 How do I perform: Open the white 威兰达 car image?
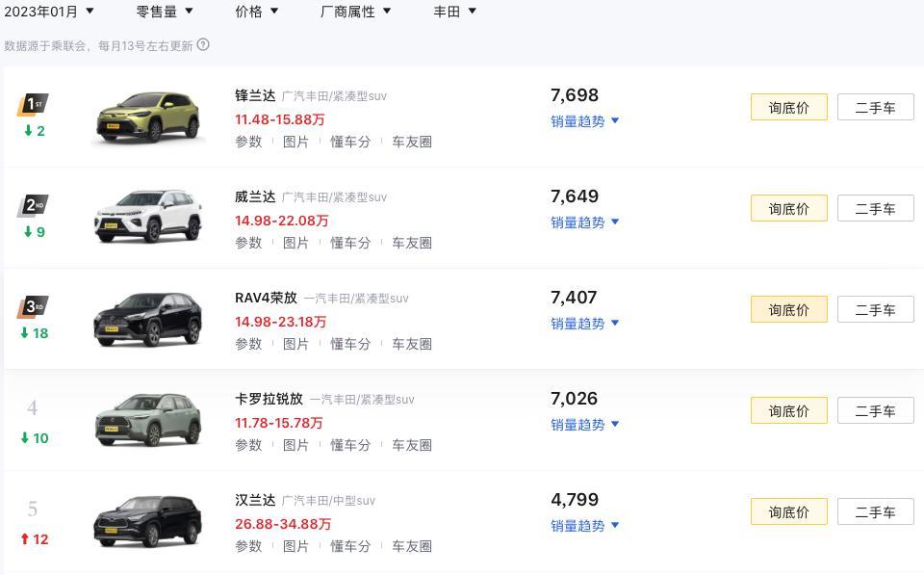click(148, 216)
